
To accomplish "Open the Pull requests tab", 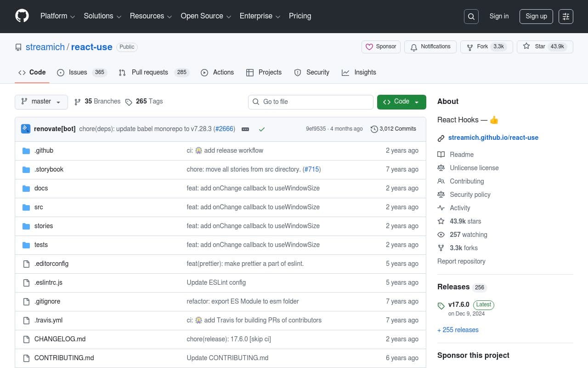I will pos(149,72).
